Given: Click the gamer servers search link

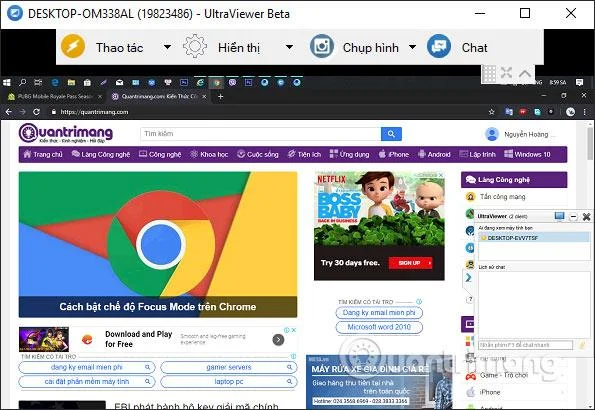Looking at the screenshot, I should pos(228,367).
